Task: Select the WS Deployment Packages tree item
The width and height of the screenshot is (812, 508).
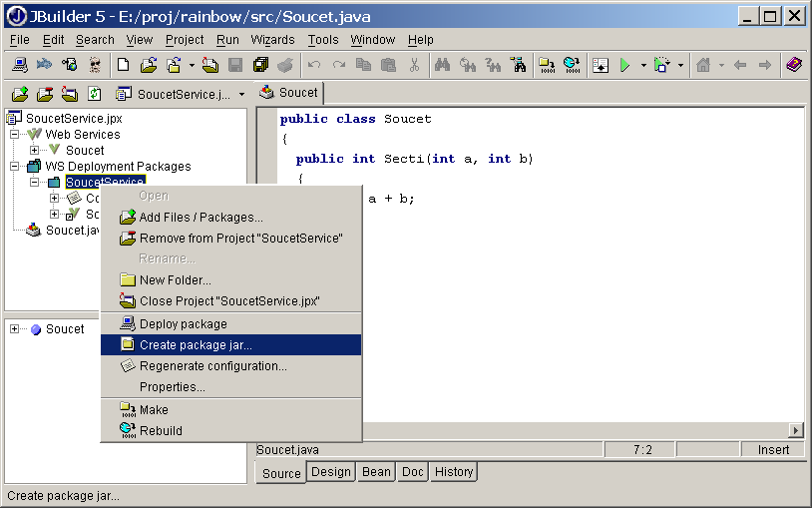Action: coord(118,167)
